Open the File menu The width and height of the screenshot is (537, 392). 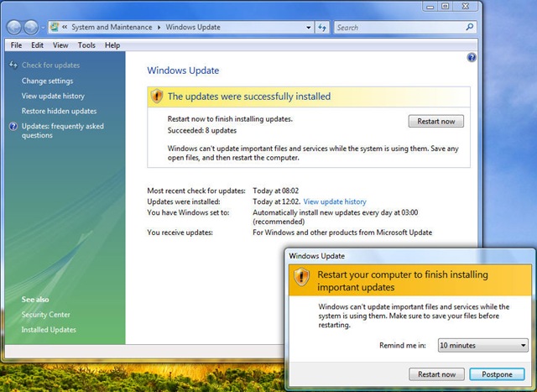(16, 45)
